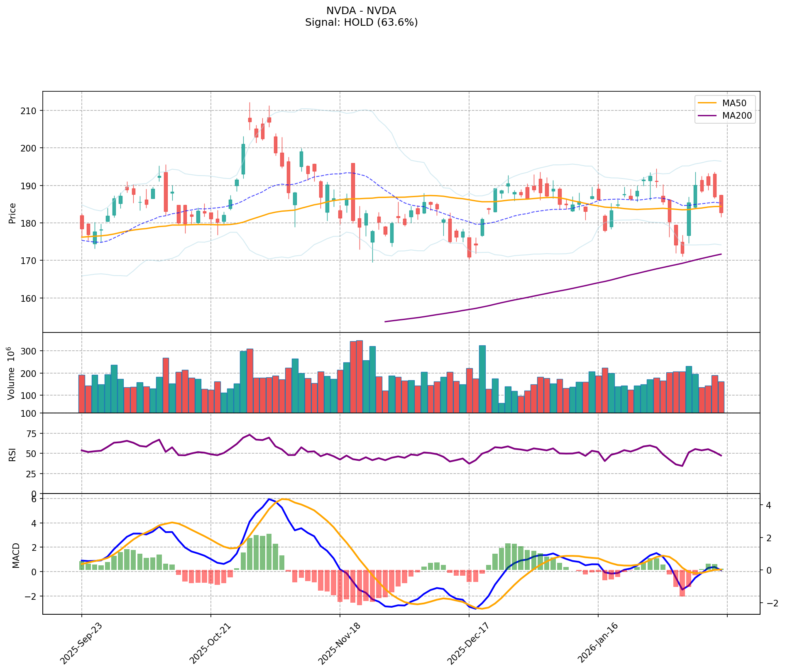The image size is (785, 672).
Task: Click the tallest teal volume bar after 2025-Dec-17
Action: click(x=482, y=379)
